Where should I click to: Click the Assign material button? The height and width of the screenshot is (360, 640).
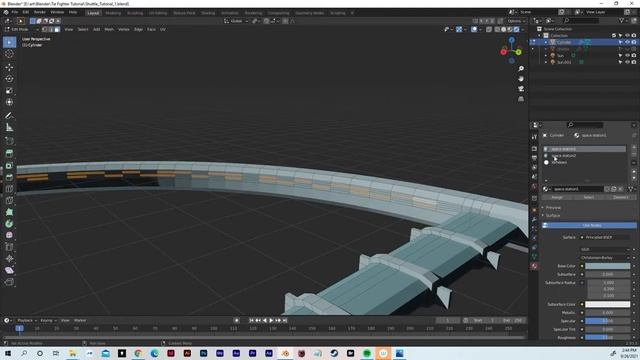(x=557, y=197)
